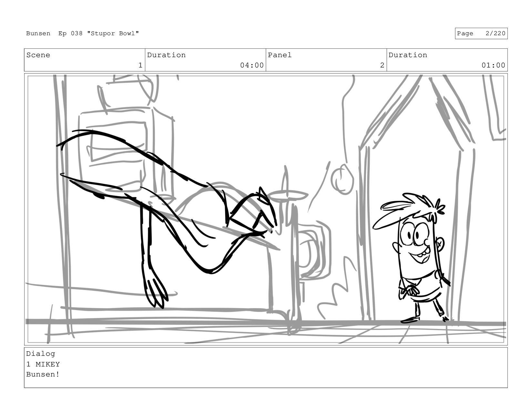Click the 'Scene' label
The height and width of the screenshot is (412, 532).
pos(38,55)
